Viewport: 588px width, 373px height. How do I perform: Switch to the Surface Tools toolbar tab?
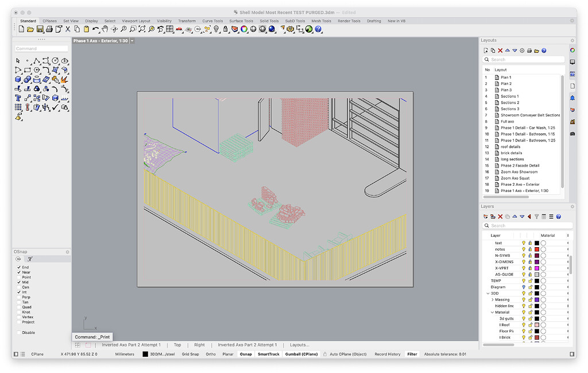(241, 21)
